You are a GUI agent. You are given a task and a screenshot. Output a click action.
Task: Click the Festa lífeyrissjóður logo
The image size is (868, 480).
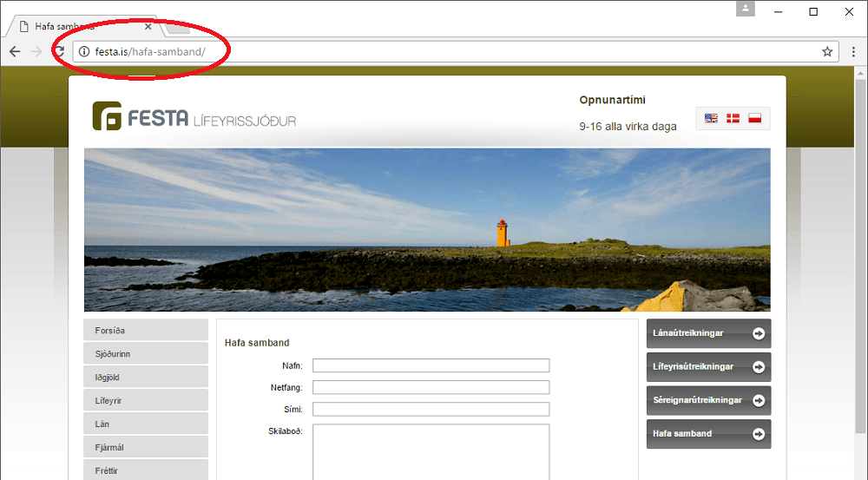[194, 115]
